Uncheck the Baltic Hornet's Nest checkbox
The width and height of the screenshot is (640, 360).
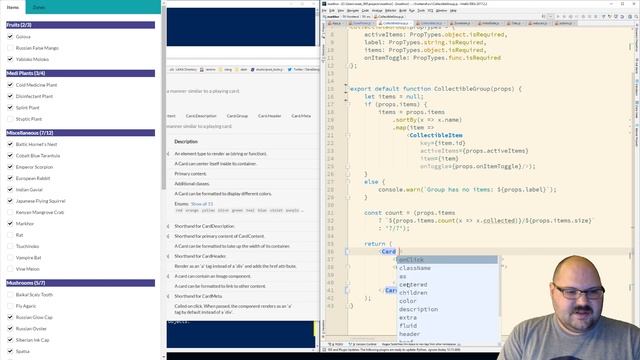coord(10,144)
